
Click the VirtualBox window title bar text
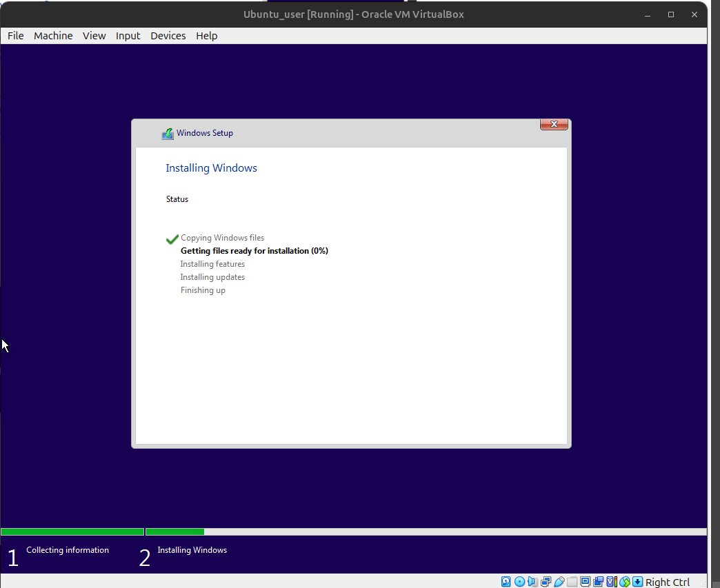[354, 14]
